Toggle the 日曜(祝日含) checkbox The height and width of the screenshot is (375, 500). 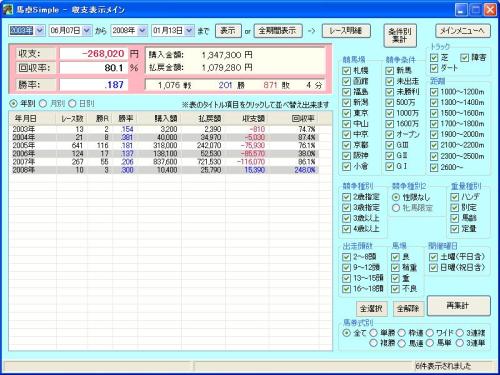pos(433,268)
